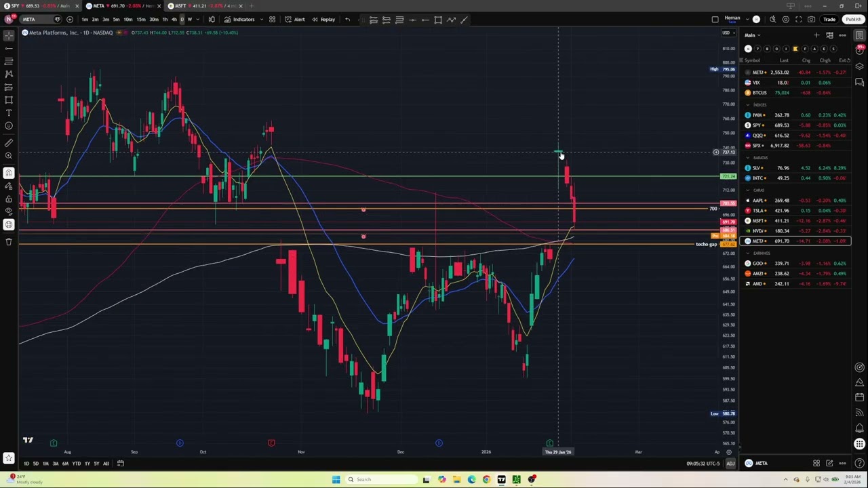Image resolution: width=868 pixels, height=488 pixels.
Task: Open the object tree layers panel
Action: point(860,66)
